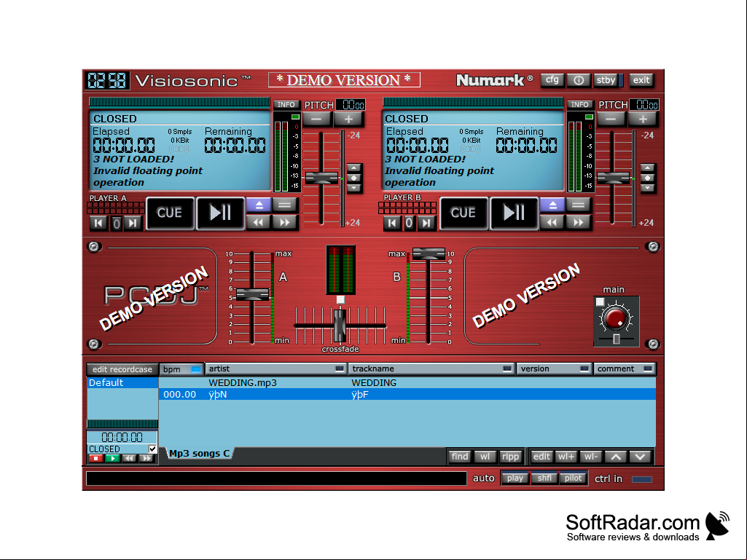Viewport: 747px width, 560px height.
Task: Click channel B volume fader handle
Action: (429, 254)
